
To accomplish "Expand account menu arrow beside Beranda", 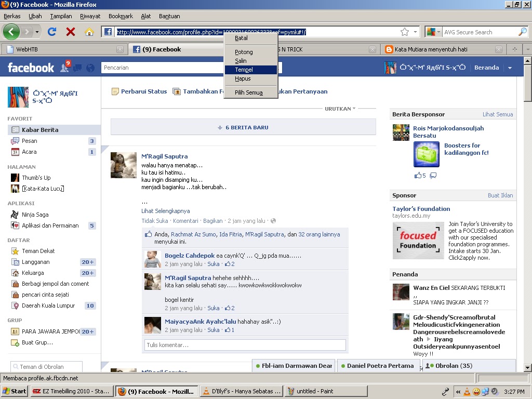I will point(510,68).
